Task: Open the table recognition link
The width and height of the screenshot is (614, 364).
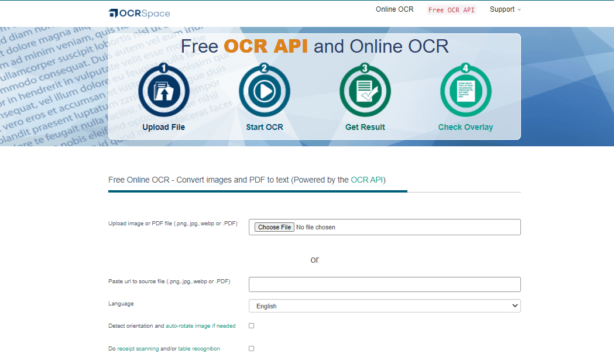Action: (199, 348)
